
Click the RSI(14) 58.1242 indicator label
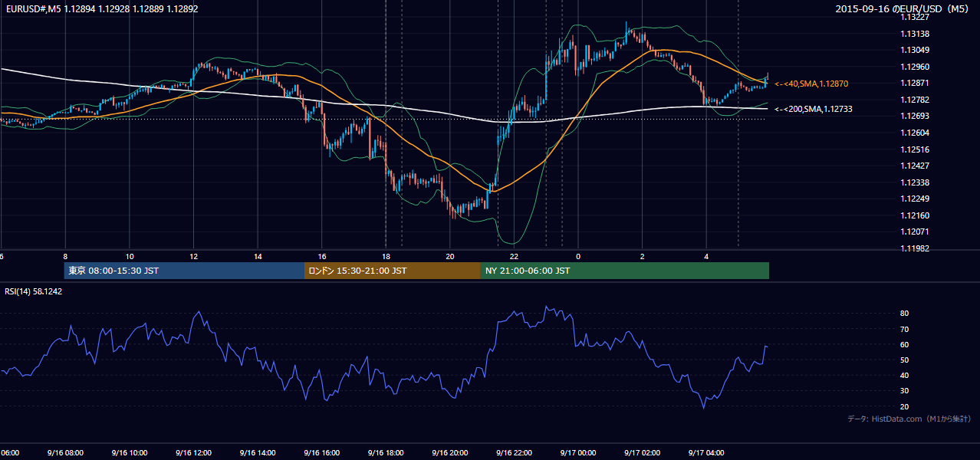click(x=34, y=291)
